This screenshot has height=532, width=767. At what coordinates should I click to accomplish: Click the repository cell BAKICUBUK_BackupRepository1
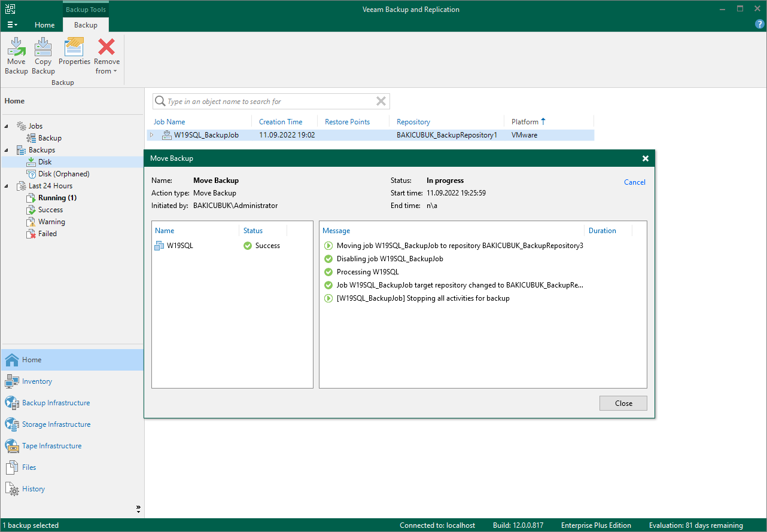click(447, 135)
